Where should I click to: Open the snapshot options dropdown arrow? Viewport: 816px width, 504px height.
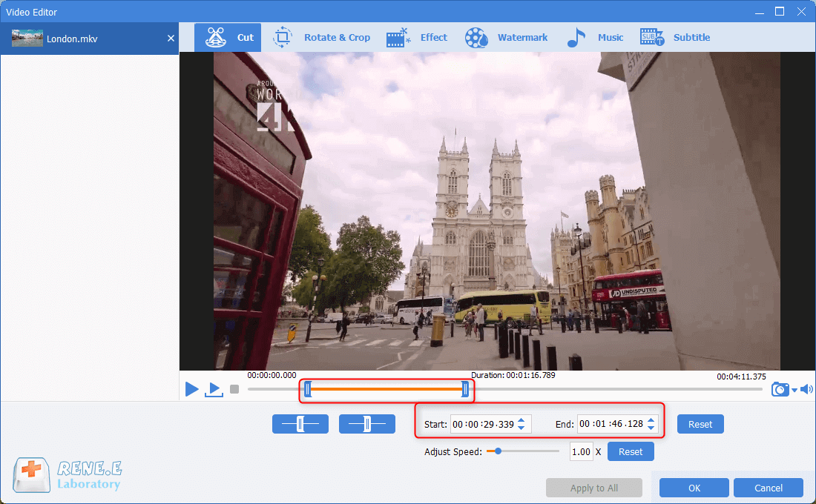794,390
